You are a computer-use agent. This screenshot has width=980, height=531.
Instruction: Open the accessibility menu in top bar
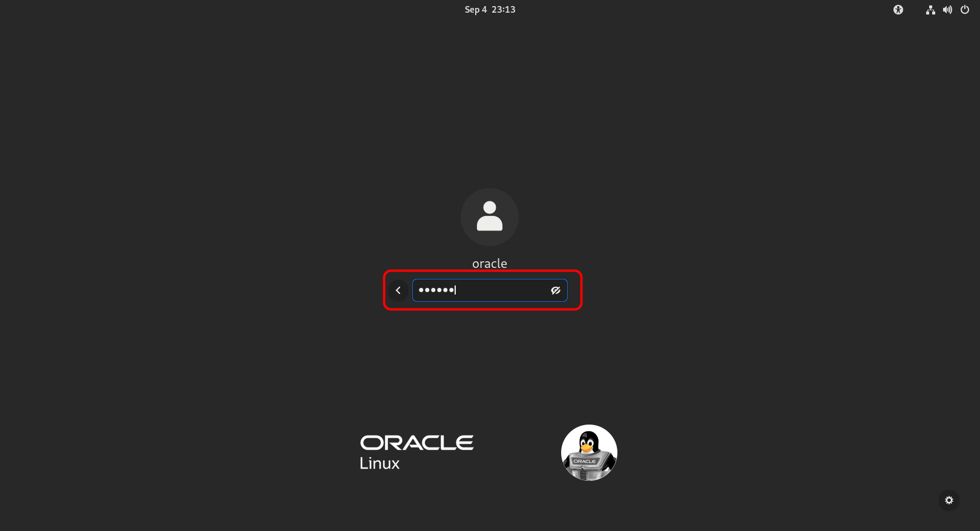click(898, 10)
